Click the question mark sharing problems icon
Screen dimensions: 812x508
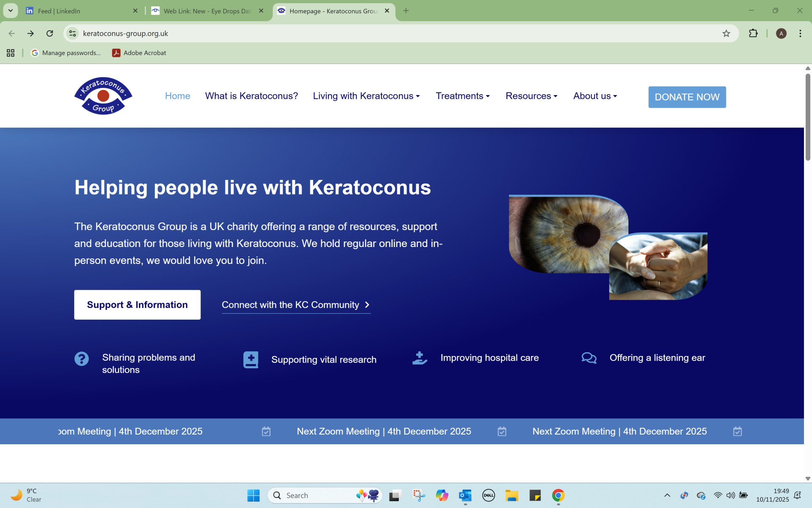(81, 359)
